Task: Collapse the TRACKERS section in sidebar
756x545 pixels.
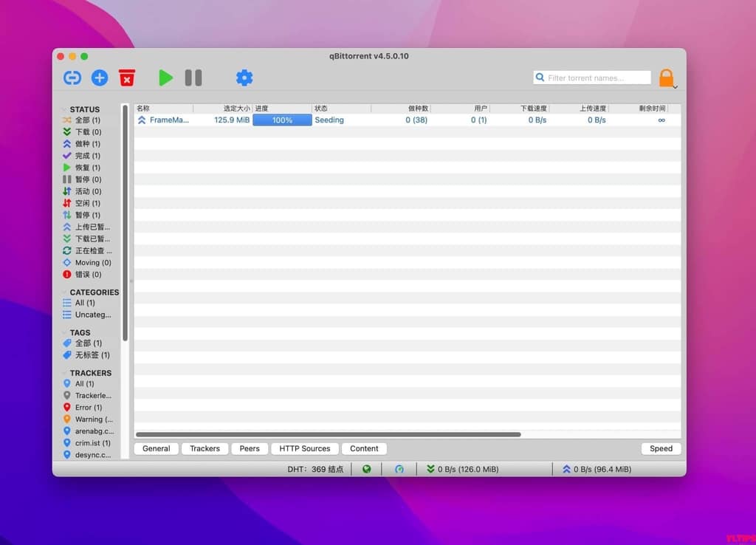Action: (89, 373)
